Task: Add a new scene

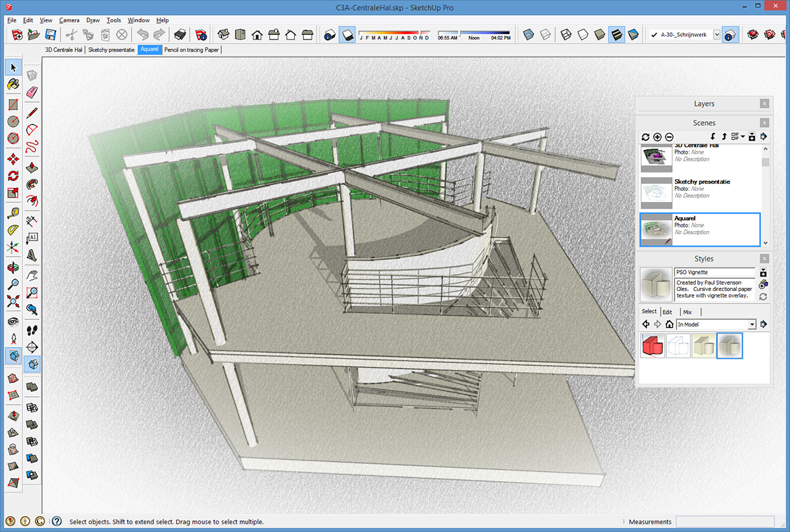Action: point(658,137)
